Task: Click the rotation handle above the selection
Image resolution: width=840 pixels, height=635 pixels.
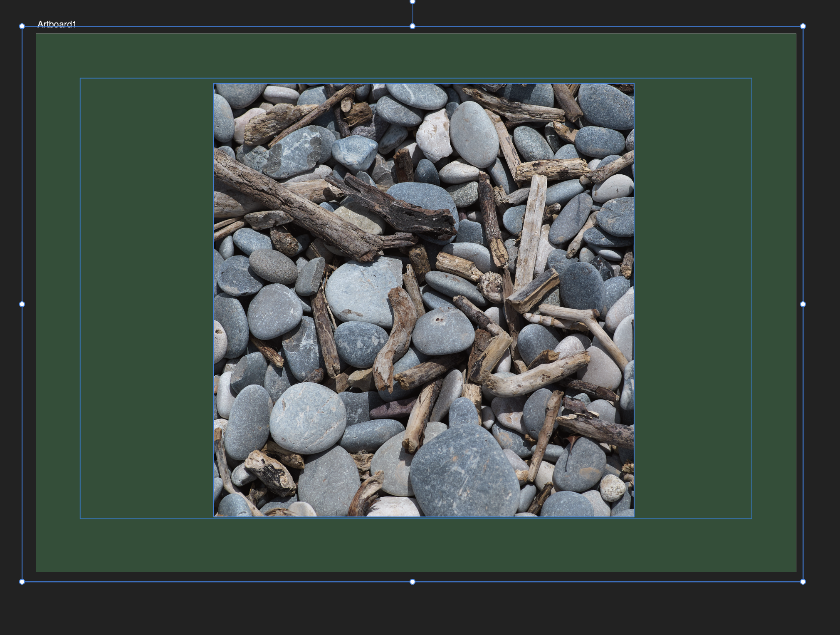Action: [413, 2]
